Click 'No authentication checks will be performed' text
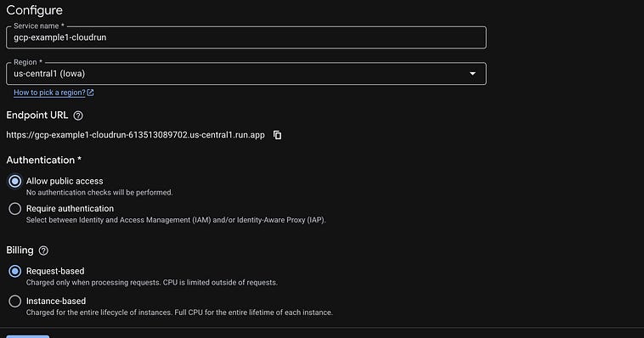Image resolution: width=644 pixels, height=338 pixels. (99, 192)
